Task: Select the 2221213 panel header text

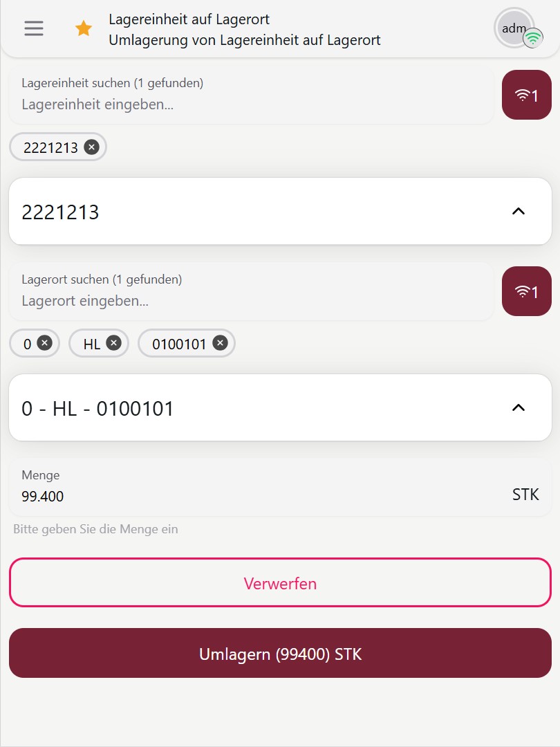Action: click(61, 212)
